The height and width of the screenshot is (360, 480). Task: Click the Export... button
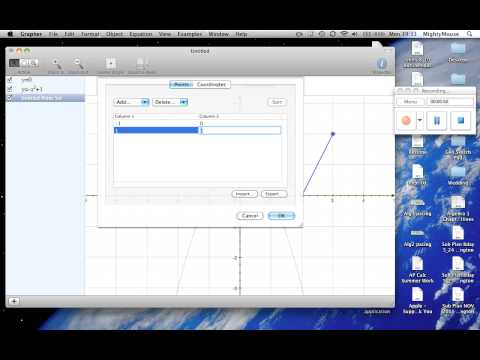click(274, 194)
